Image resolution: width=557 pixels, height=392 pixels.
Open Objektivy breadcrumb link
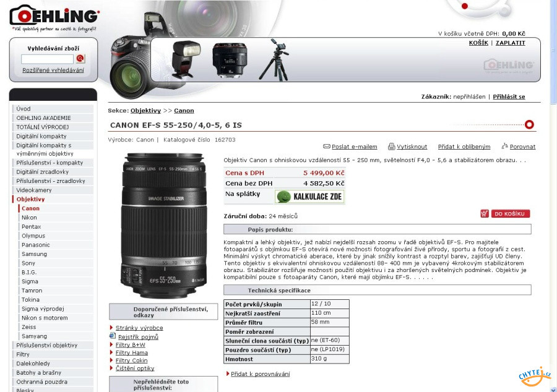(145, 111)
